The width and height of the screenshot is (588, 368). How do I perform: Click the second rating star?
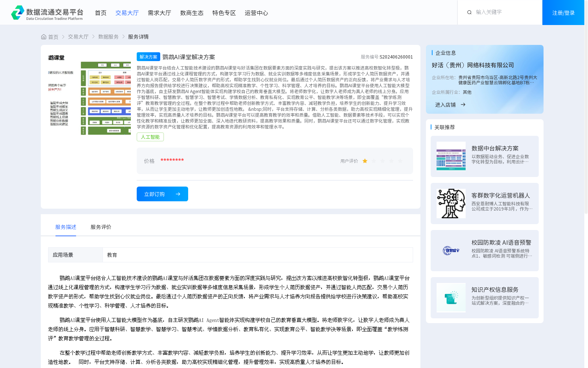point(374,161)
